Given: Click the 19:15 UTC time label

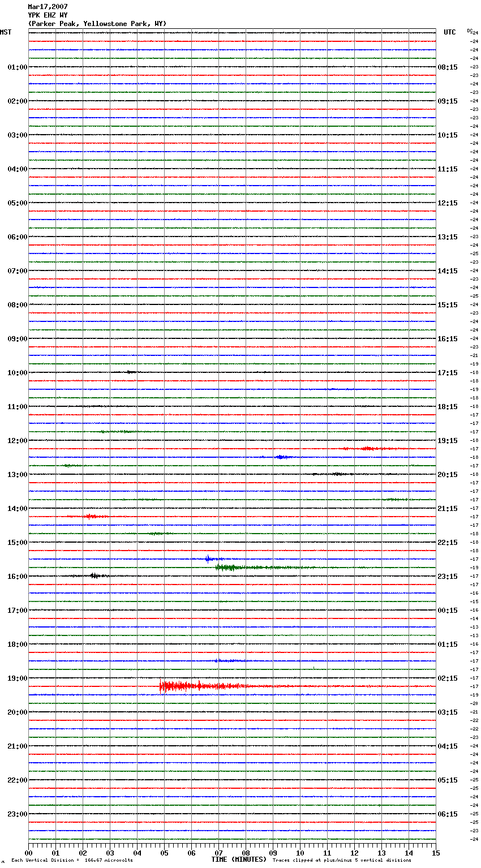Looking at the screenshot, I should 448,441.
